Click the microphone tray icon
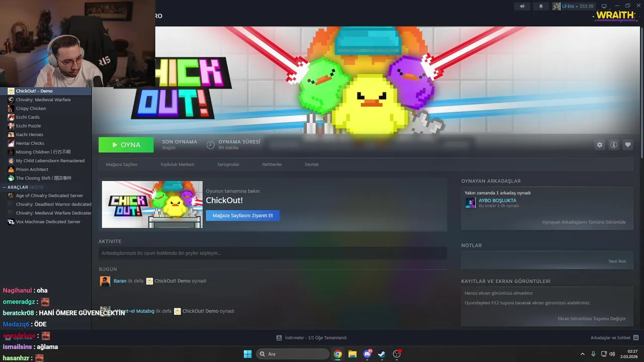 (x=594, y=354)
